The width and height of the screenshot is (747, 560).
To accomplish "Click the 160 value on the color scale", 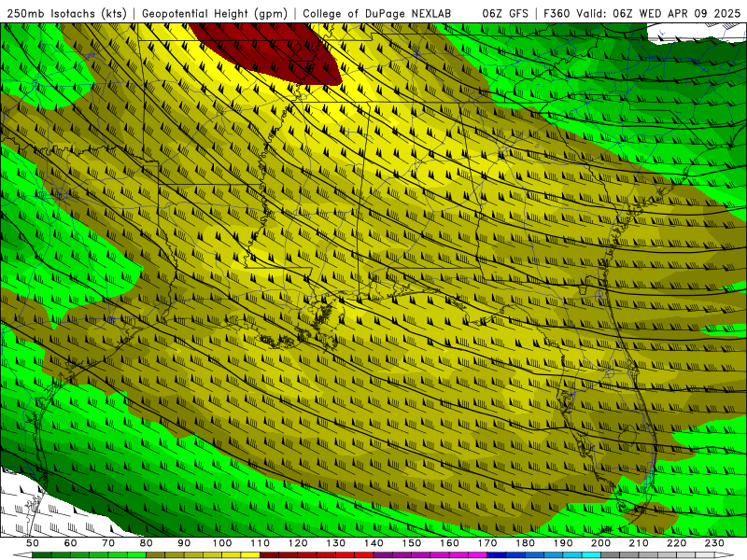I will coord(449,543).
